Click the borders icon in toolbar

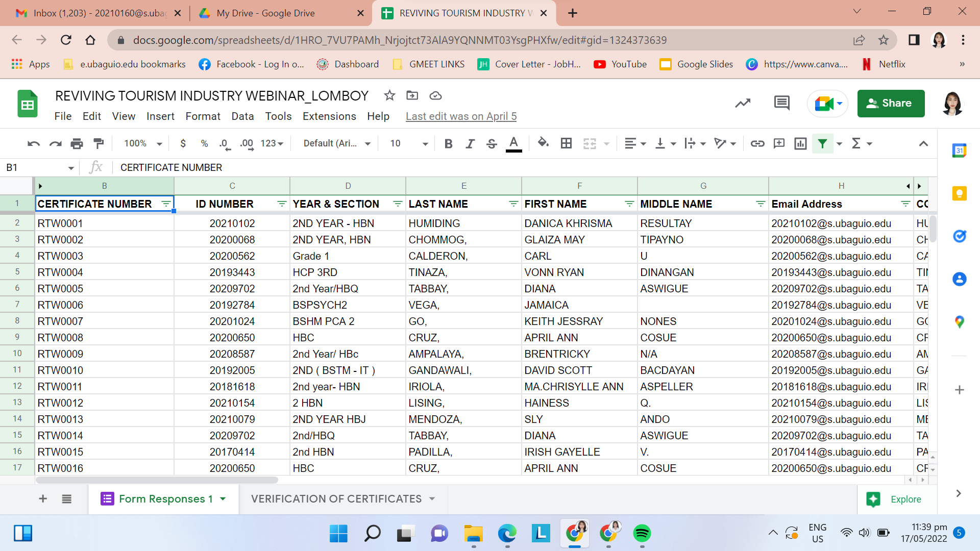coord(566,144)
